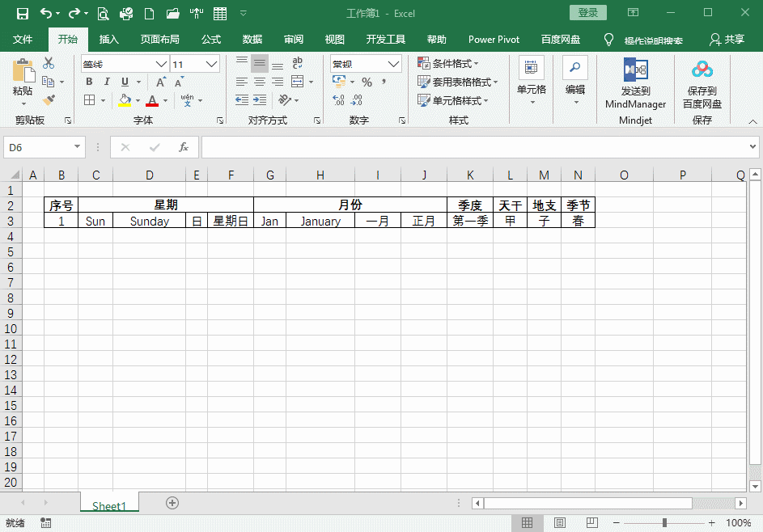Click the Paste clipboard icon

(x=23, y=71)
